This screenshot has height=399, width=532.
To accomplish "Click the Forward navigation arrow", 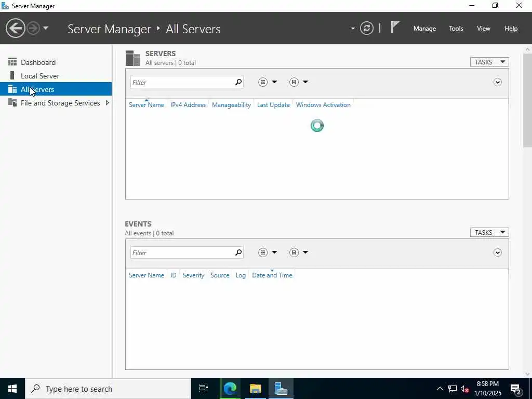I will (x=33, y=28).
